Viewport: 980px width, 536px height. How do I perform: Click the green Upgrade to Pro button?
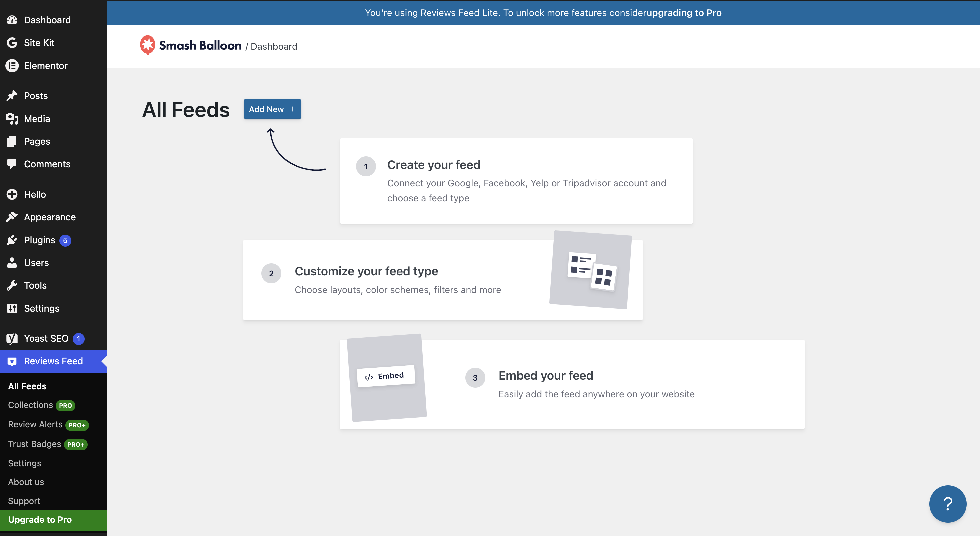click(53, 520)
